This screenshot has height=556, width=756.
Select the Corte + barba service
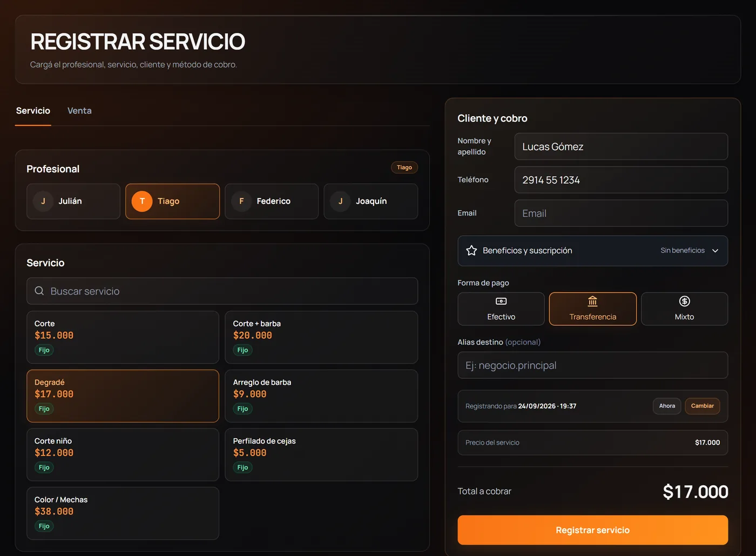[321, 337]
